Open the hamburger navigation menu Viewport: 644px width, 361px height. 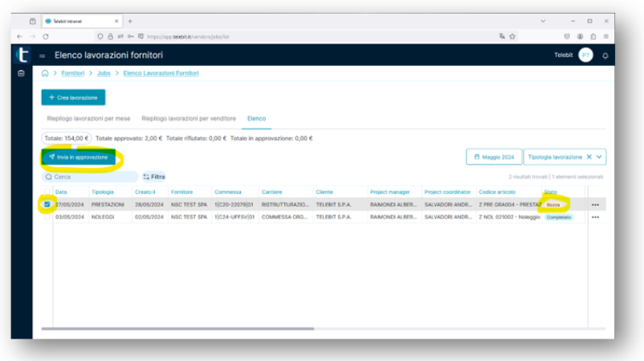43,56
